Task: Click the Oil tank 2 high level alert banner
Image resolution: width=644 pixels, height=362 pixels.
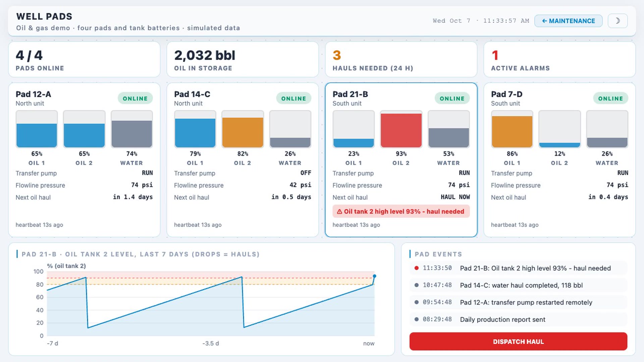Action: pyautogui.click(x=401, y=212)
